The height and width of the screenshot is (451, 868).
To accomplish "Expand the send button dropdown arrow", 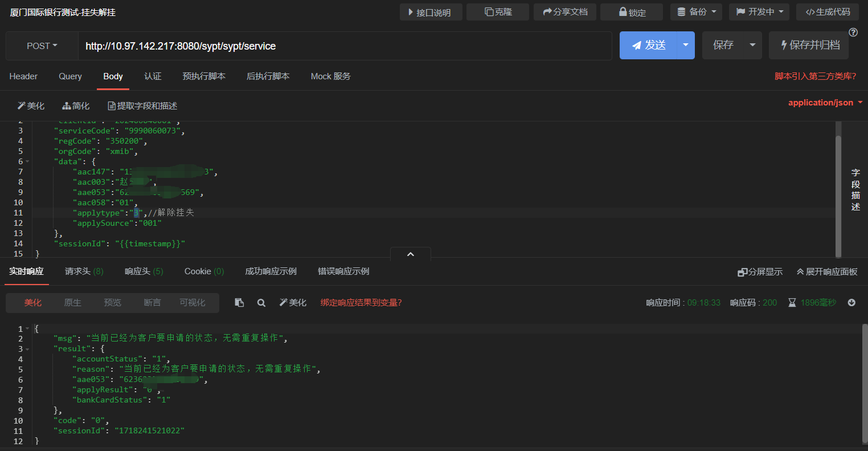I will [x=686, y=46].
